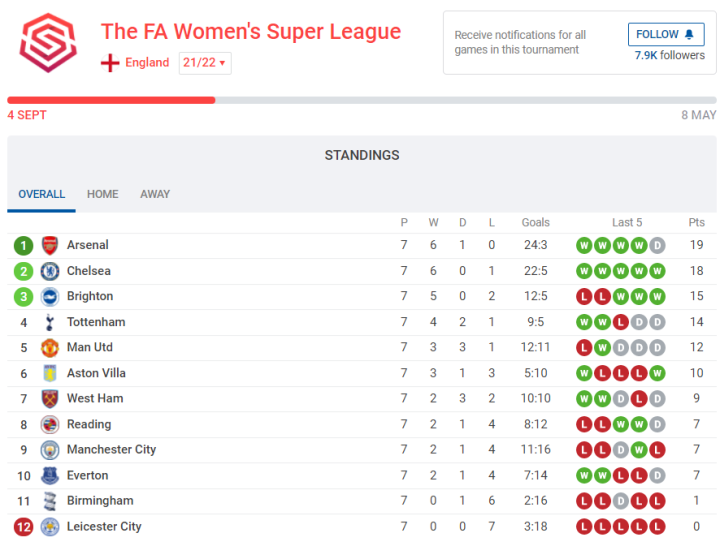The image size is (720, 546).
Task: Click the Tottenham club crest icon
Action: pos(50,322)
